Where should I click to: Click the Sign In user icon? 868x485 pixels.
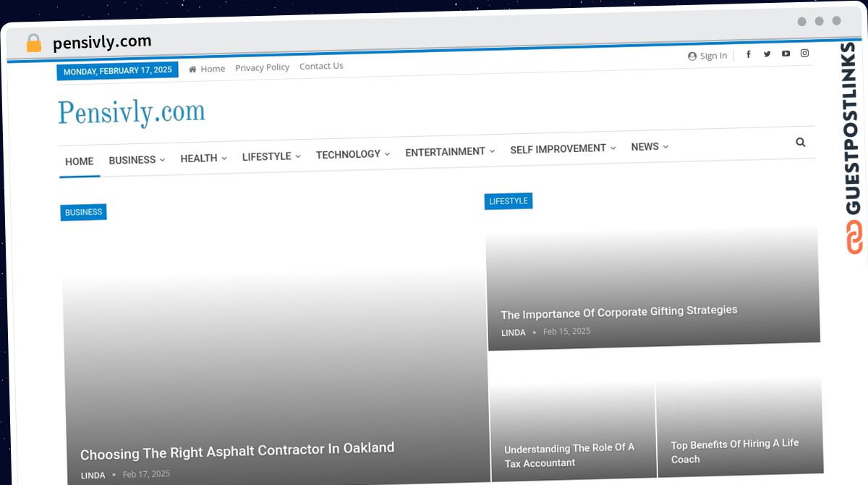(692, 56)
